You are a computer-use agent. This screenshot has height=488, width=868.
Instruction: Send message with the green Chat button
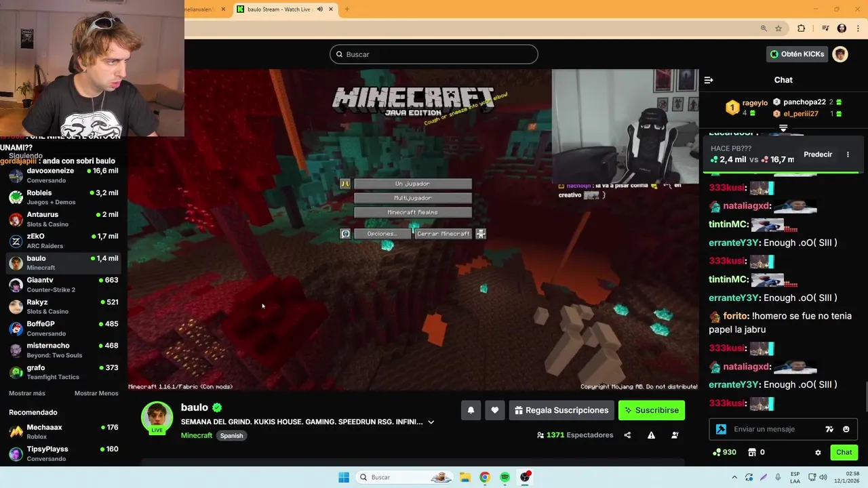tap(844, 452)
